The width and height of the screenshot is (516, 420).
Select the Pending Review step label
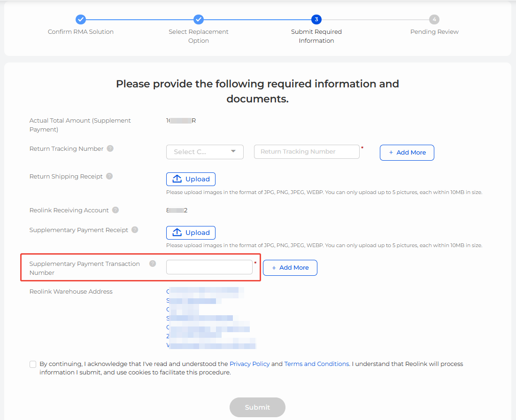[x=434, y=31]
